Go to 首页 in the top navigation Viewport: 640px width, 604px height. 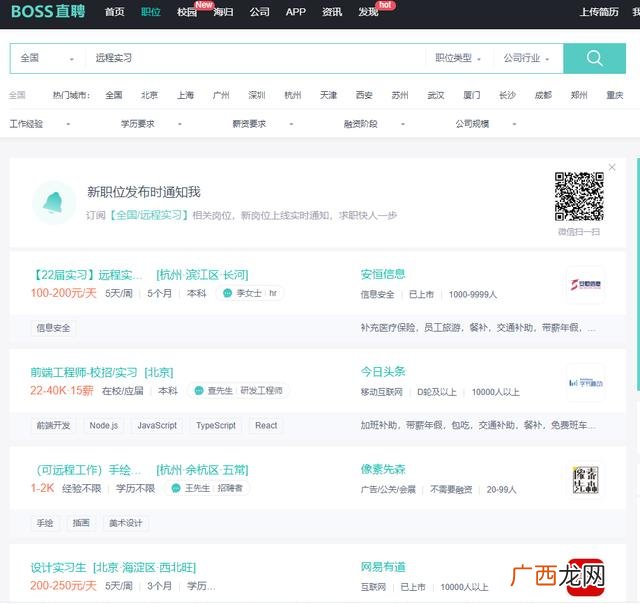click(115, 12)
